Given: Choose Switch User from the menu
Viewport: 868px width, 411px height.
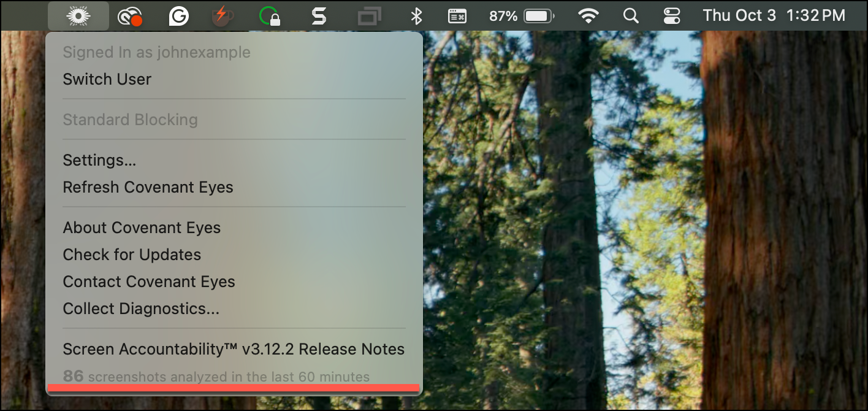Looking at the screenshot, I should coord(107,79).
